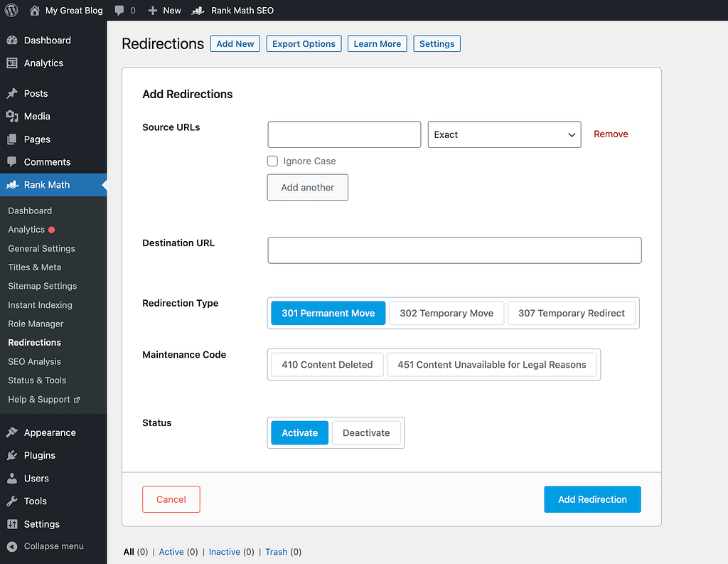Click the WordPress logo icon
This screenshot has height=564, width=728.
11,11
